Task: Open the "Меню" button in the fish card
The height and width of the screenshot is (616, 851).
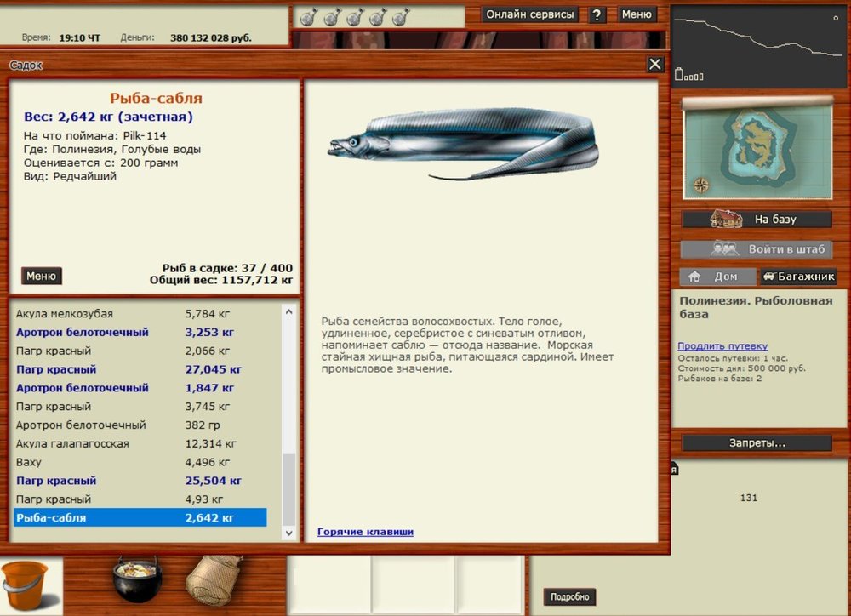Action: coord(41,276)
